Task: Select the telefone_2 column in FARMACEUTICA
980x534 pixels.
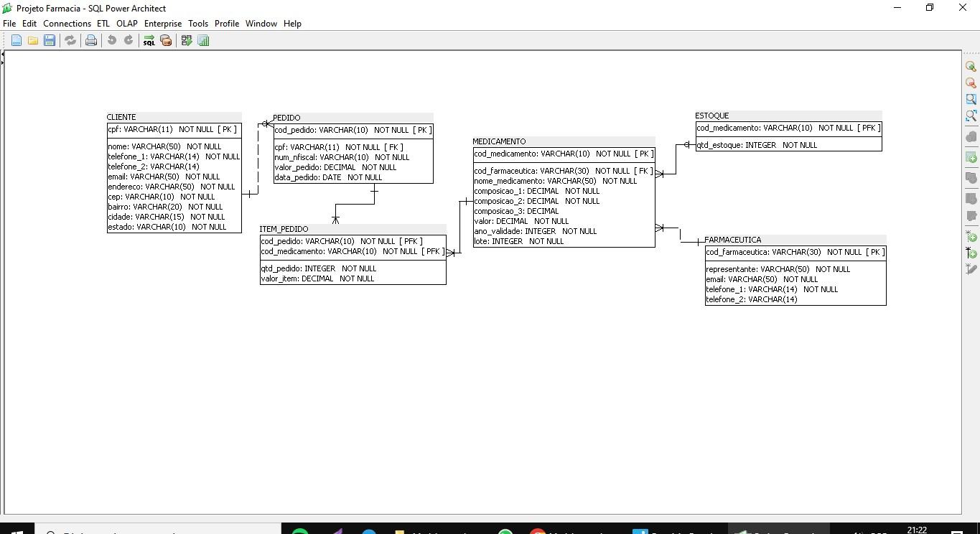Action: click(752, 299)
